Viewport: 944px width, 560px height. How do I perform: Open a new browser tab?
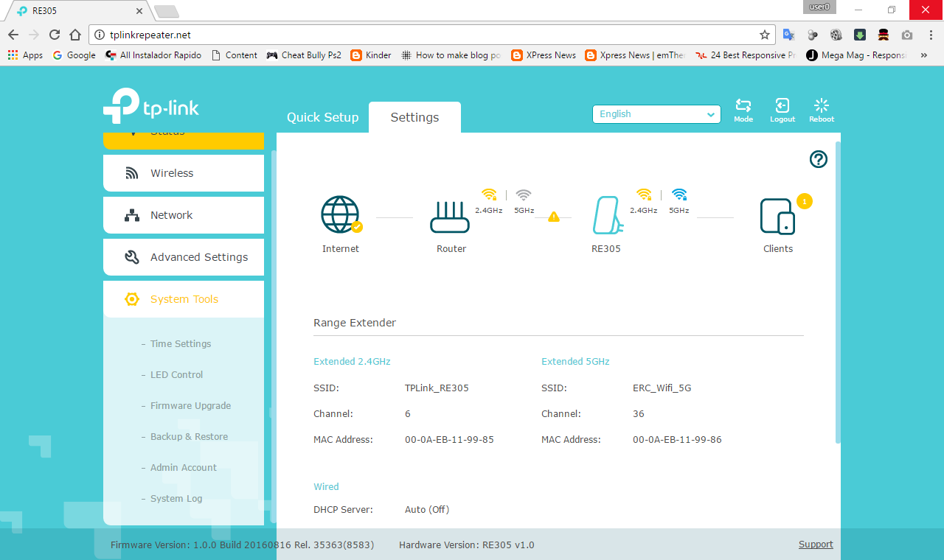coord(166,11)
